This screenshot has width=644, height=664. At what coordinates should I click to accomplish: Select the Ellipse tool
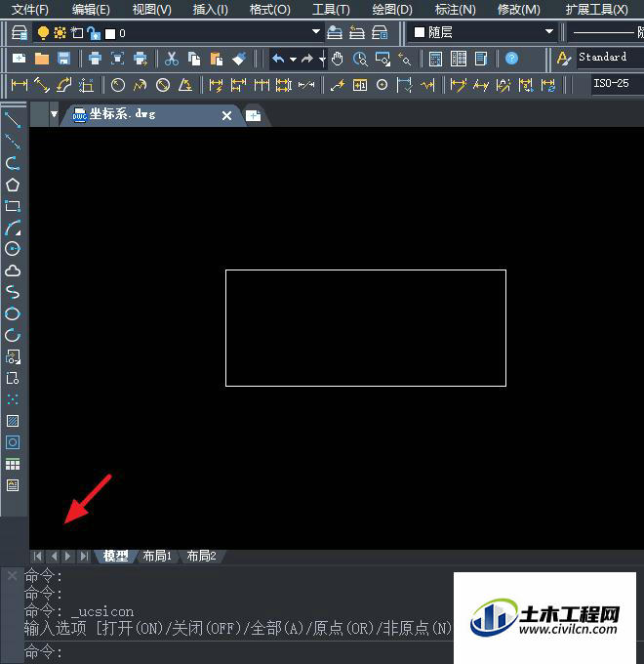[x=13, y=313]
